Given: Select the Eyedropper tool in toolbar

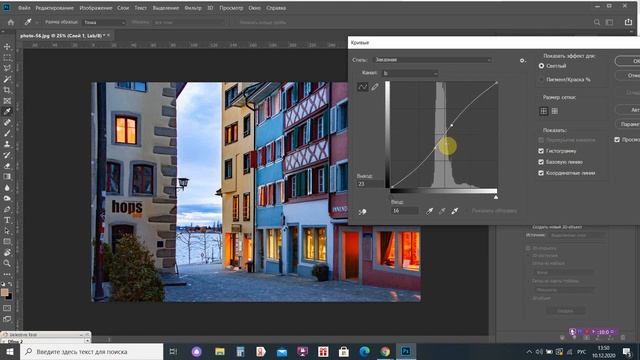Looking at the screenshot, I should point(7,111).
